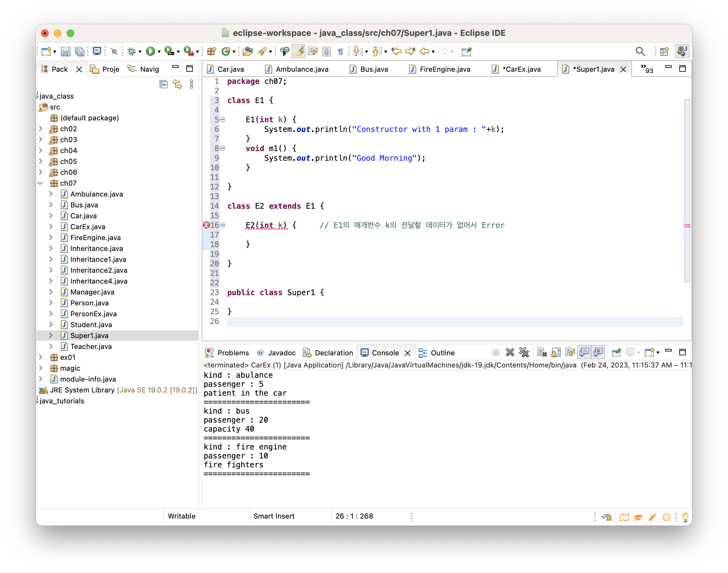728x573 pixels.
Task: Click Collapse All in Package Explorer
Action: (x=163, y=84)
